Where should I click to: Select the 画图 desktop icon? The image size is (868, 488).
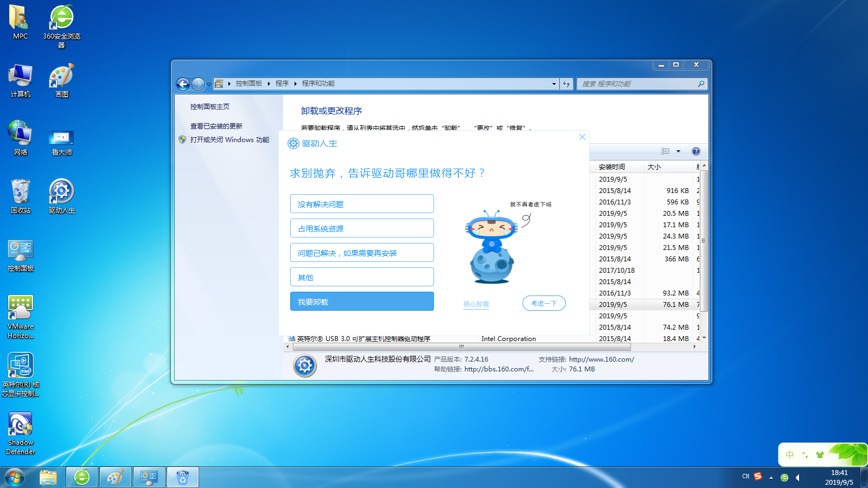(61, 80)
